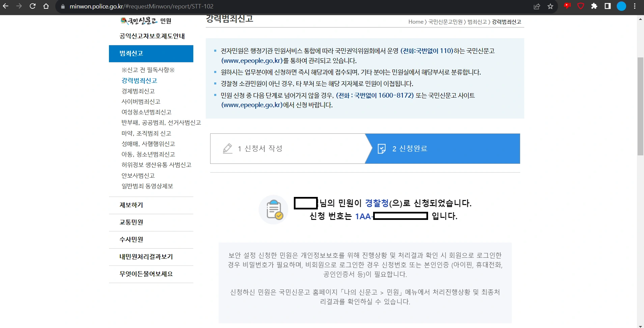Go back using browser back arrow

(6, 6)
